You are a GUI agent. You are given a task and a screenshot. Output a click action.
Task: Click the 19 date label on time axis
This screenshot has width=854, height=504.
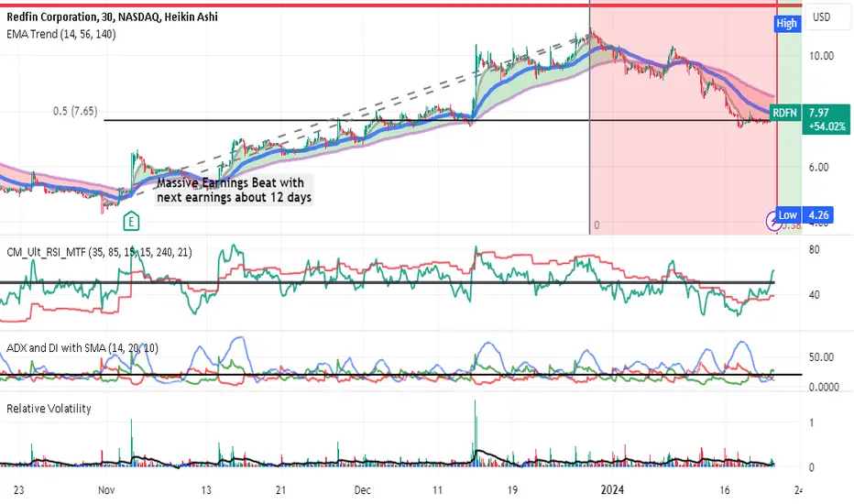coord(512,490)
